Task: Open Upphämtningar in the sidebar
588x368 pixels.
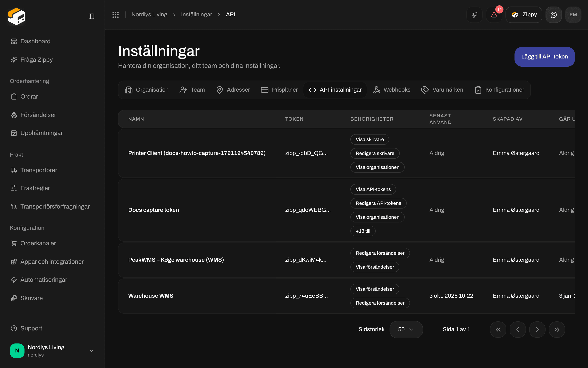Action: (37, 133)
